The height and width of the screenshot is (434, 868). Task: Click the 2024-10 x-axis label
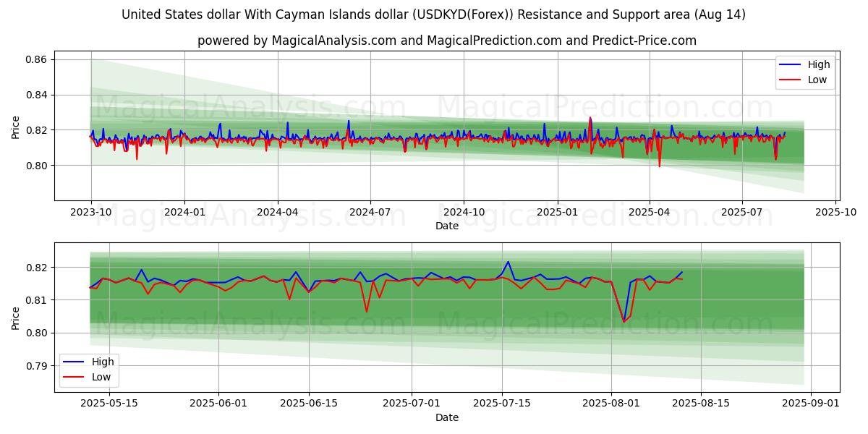[464, 213]
